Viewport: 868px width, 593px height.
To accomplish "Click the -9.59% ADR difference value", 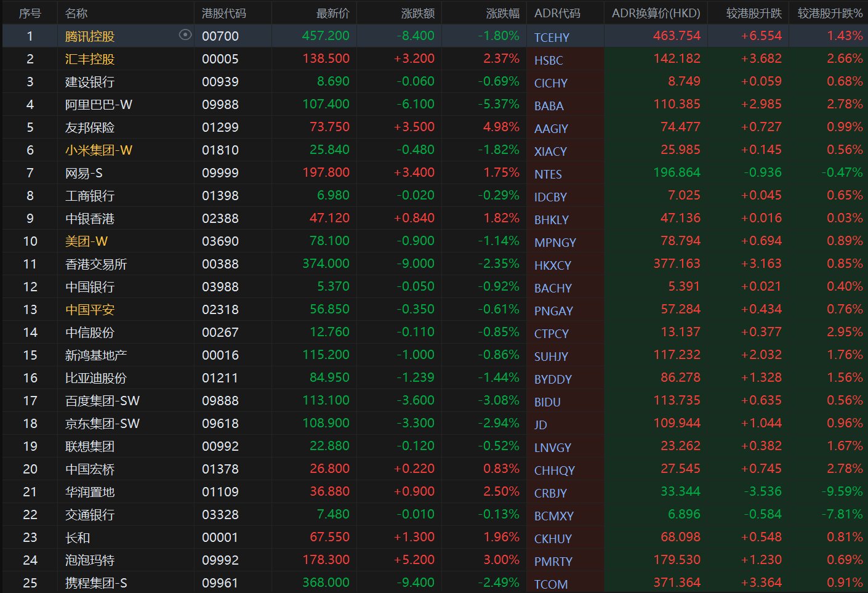I will click(x=842, y=491).
